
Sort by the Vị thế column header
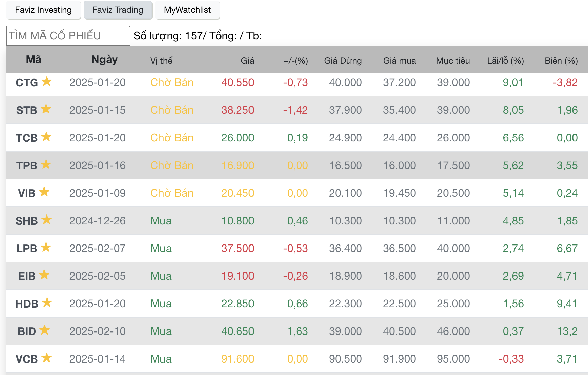coord(161,61)
